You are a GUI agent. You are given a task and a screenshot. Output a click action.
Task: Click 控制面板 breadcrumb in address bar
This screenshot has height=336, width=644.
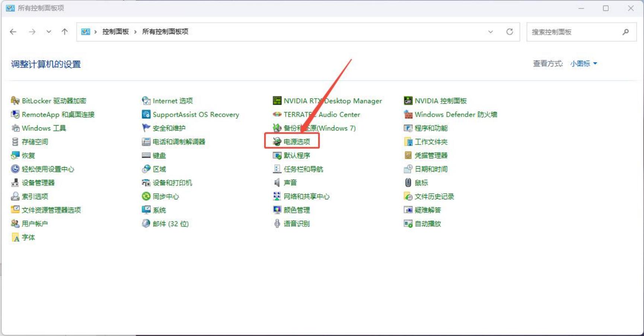coord(115,32)
